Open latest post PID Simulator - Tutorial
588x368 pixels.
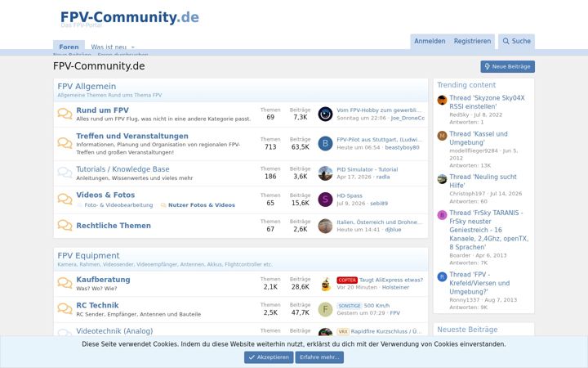pyautogui.click(x=367, y=169)
